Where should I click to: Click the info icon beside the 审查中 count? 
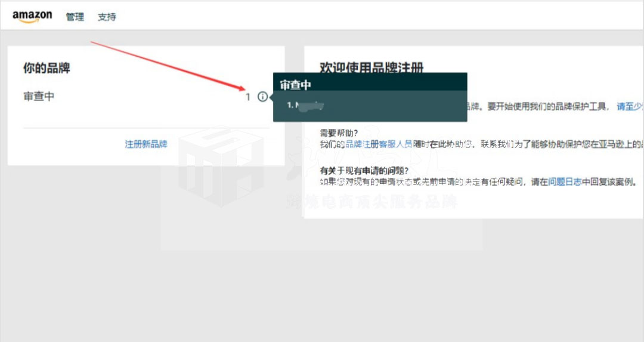[x=262, y=97]
